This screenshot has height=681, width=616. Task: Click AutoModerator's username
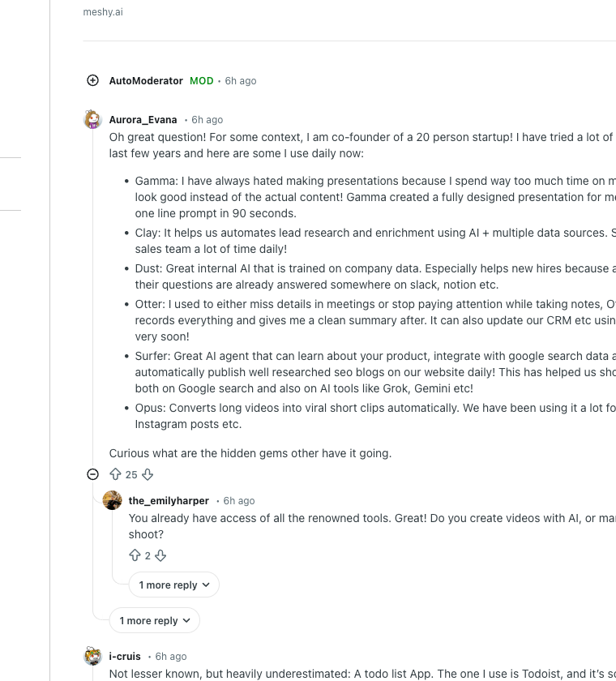[x=146, y=80]
